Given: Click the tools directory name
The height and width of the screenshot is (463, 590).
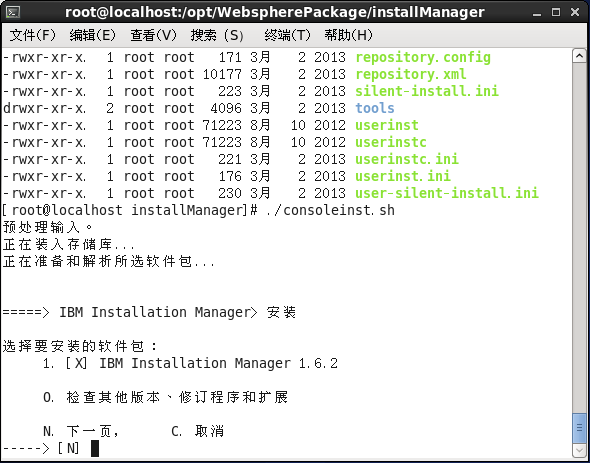Looking at the screenshot, I should (x=375, y=108).
